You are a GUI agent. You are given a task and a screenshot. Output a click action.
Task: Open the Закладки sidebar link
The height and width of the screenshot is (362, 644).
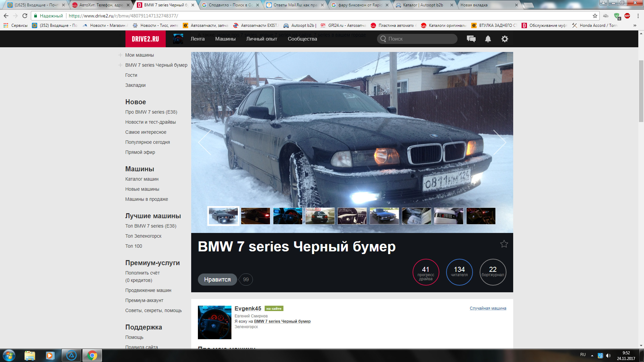click(136, 85)
